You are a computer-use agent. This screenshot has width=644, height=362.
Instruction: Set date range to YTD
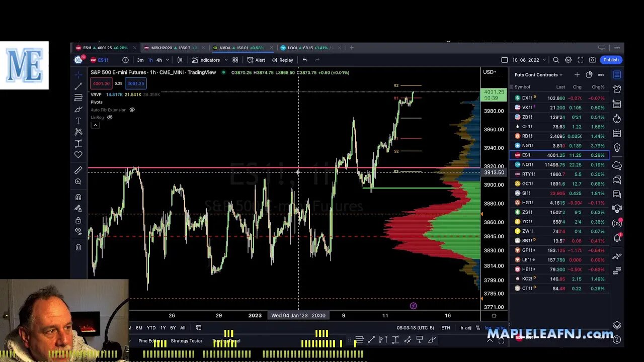[151, 328]
